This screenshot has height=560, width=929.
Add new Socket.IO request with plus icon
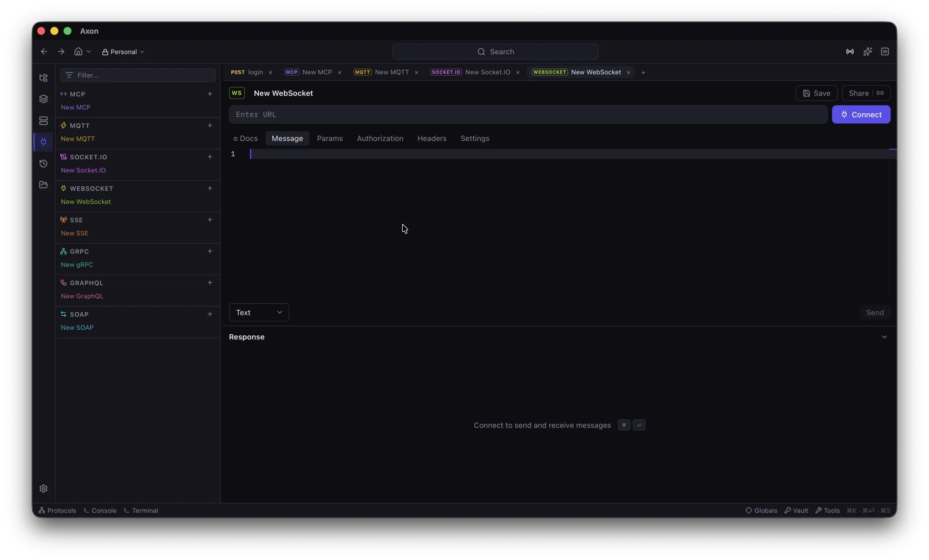point(210,157)
